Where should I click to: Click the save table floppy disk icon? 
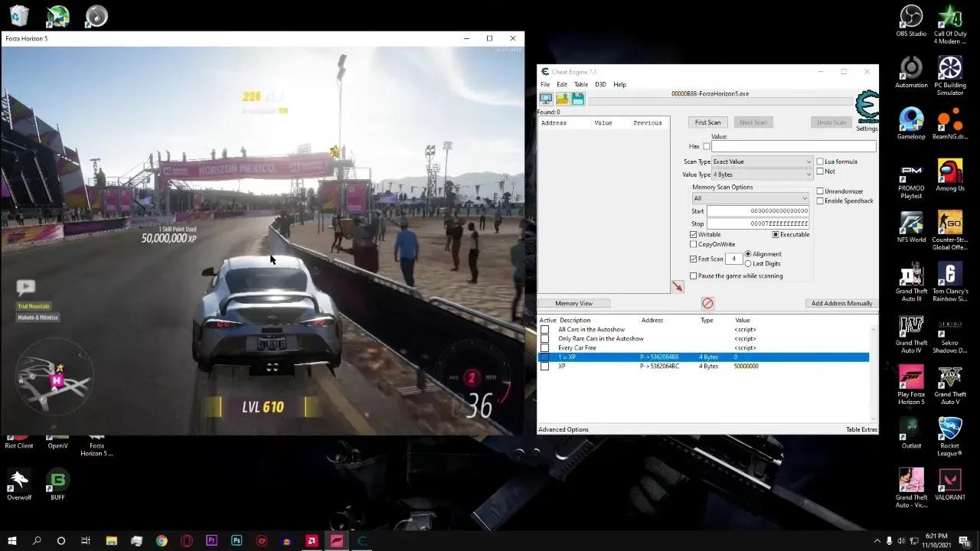pos(578,99)
